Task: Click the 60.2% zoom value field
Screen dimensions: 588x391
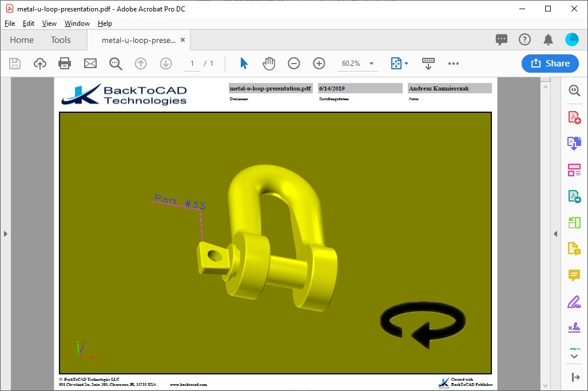Action: (x=351, y=64)
